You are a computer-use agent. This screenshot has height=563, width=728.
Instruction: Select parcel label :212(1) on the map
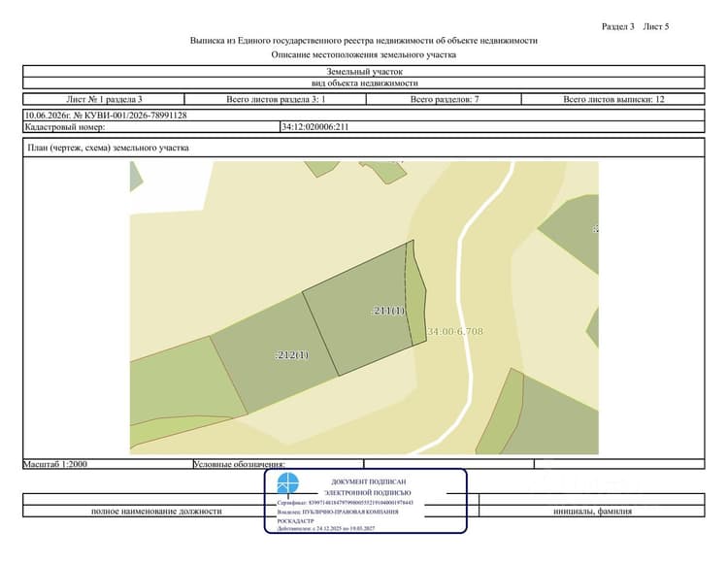[291, 355]
